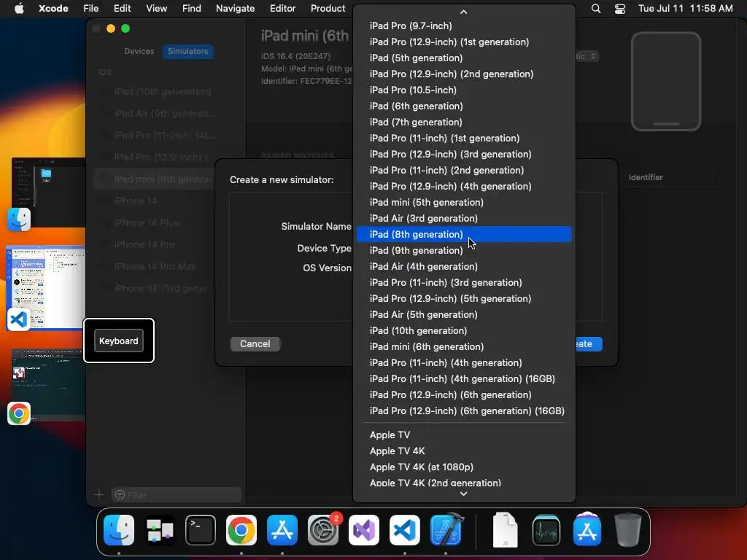Click the VS Code icon in Stage Manager strip
The height and width of the screenshot is (560, 747).
click(x=19, y=319)
